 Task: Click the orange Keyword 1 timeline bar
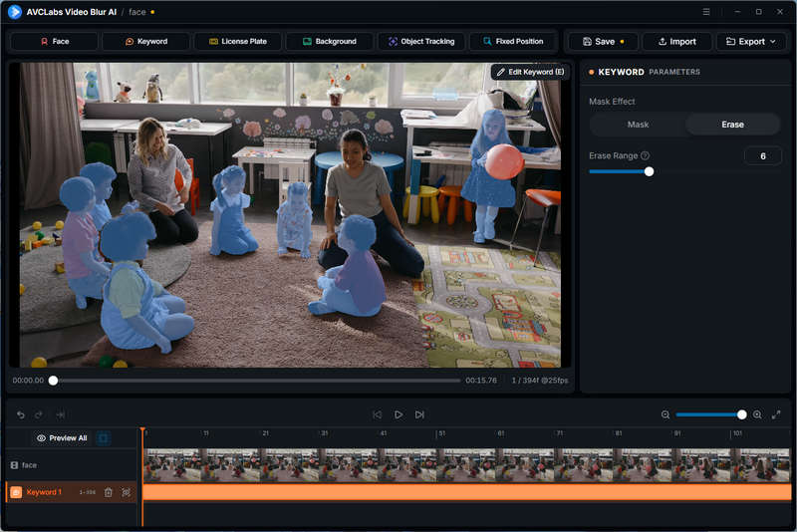pyautogui.click(x=467, y=492)
